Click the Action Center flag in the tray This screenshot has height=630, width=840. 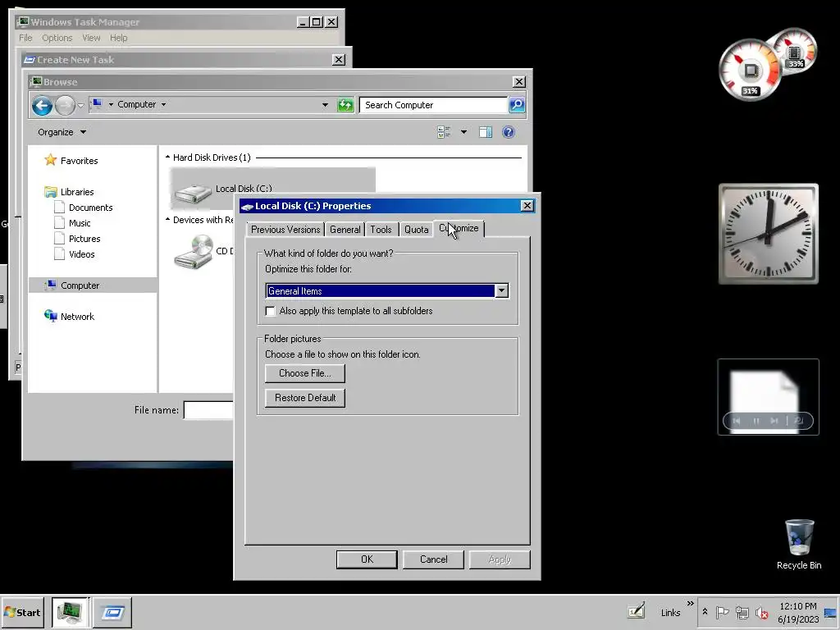pyautogui.click(x=722, y=612)
